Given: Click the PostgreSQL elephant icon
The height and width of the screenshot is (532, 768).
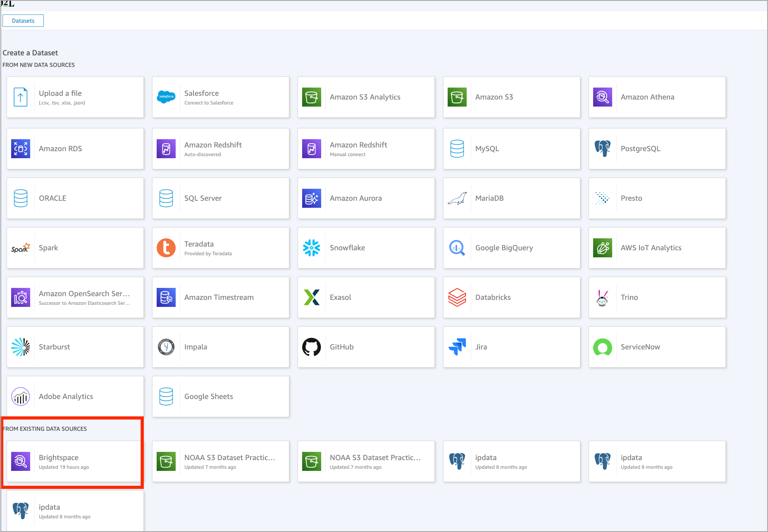Looking at the screenshot, I should tap(603, 149).
